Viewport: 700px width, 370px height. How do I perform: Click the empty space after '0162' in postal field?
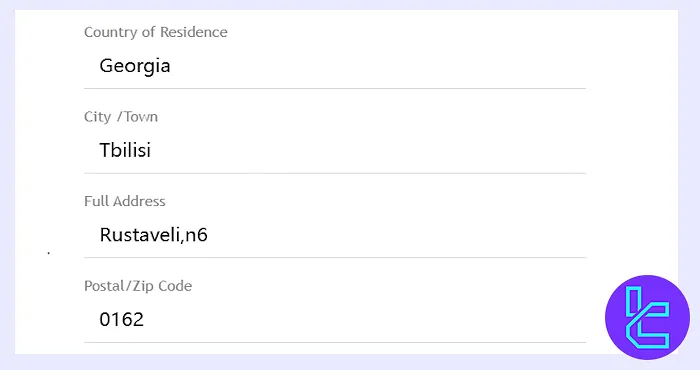click(x=365, y=320)
